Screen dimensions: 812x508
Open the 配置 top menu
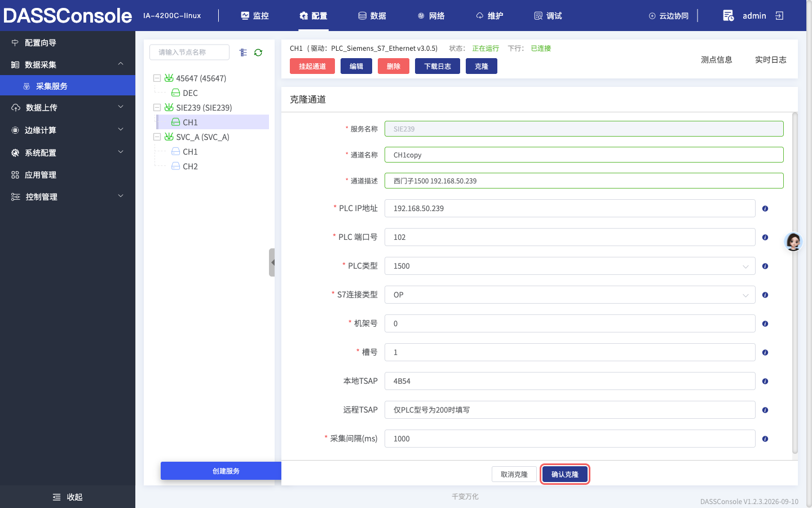point(314,16)
